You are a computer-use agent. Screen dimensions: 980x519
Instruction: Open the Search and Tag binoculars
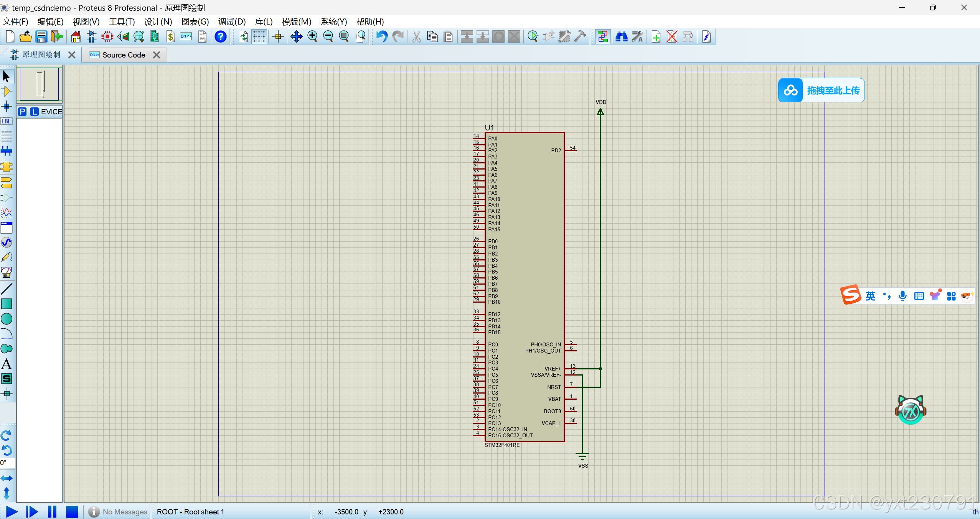click(621, 37)
